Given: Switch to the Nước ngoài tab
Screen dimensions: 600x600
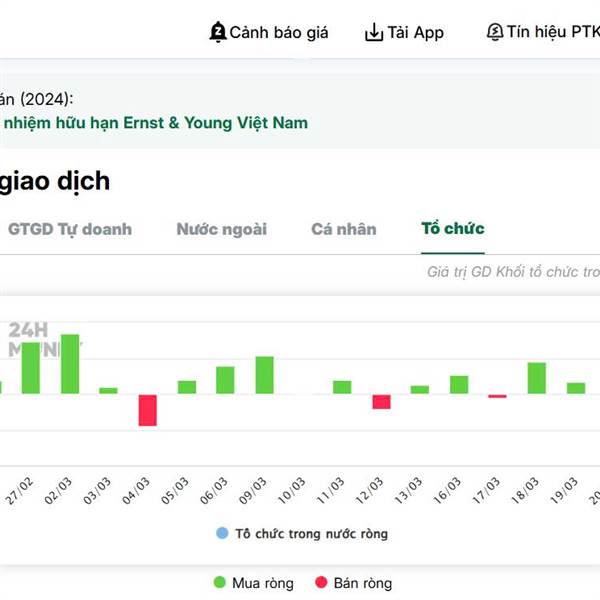Looking at the screenshot, I should coord(222,229).
